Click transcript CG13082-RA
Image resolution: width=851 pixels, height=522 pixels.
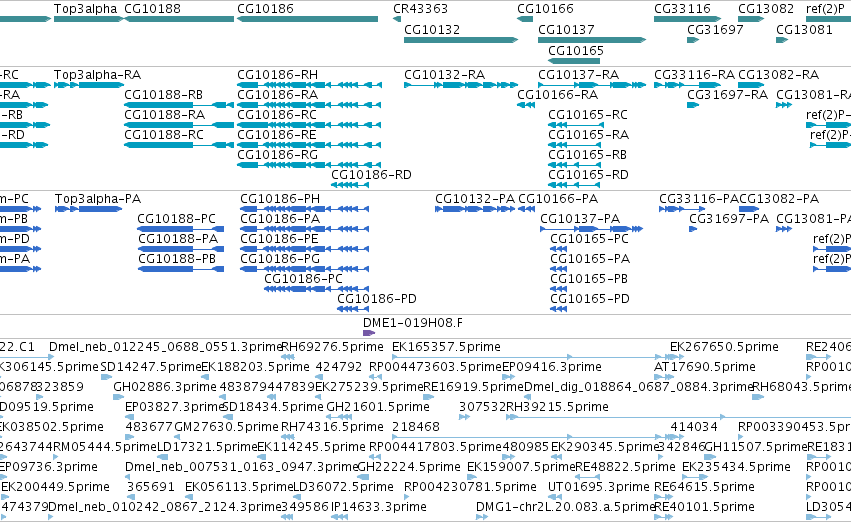778,74
